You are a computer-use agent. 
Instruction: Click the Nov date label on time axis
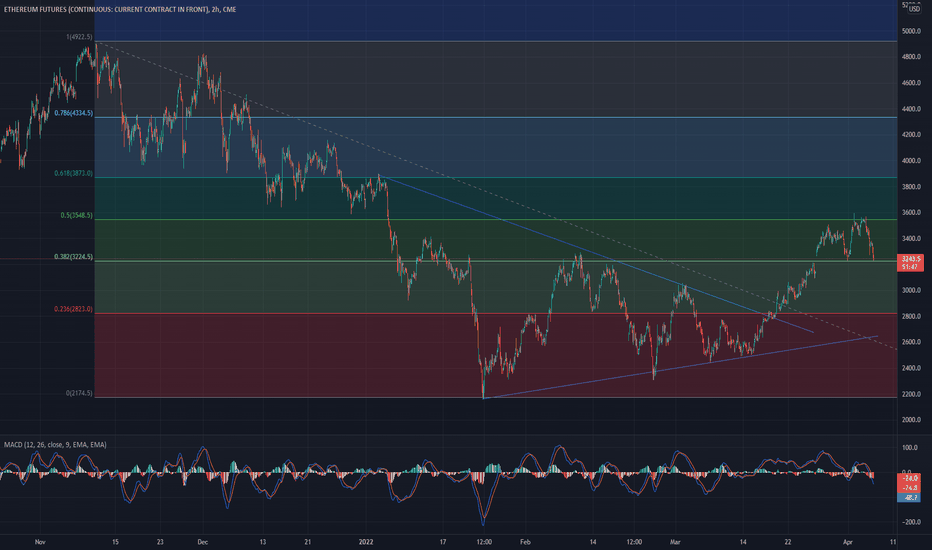click(x=40, y=542)
